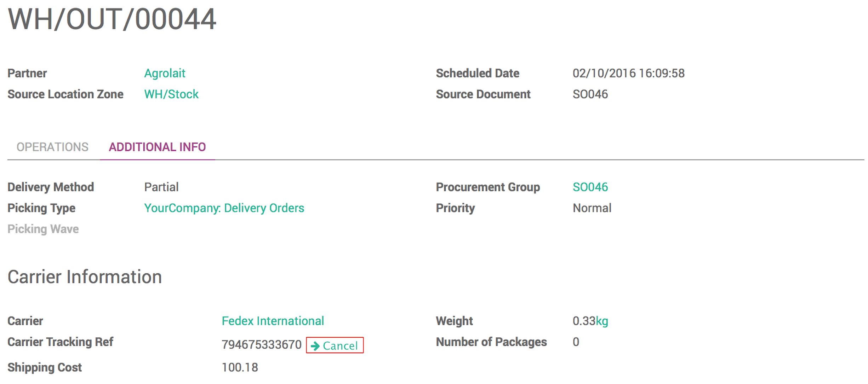Open the SO046 procurement group
868x384 pixels.
tap(590, 187)
